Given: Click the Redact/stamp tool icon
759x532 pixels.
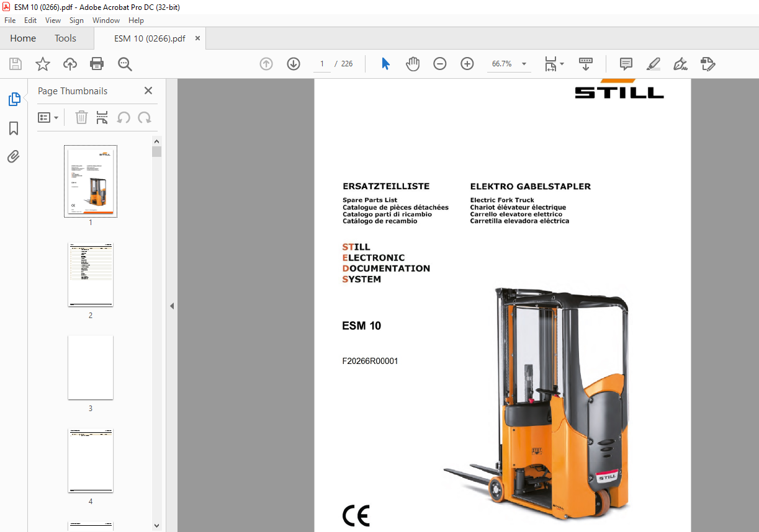Looking at the screenshot, I should [708, 64].
